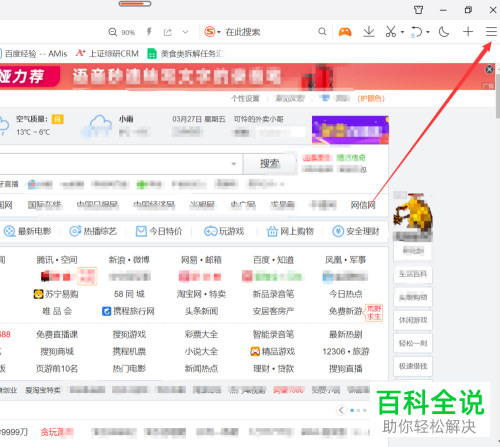This screenshot has width=500, height=447.
Task: Click the vertical scrollbar thumb
Action: (x=498, y=96)
